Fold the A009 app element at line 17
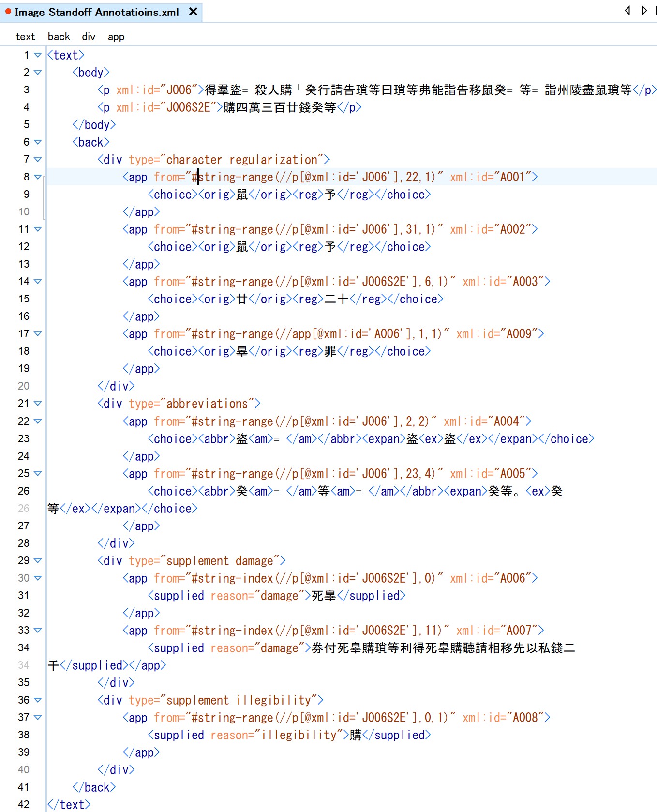 pyautogui.click(x=38, y=334)
